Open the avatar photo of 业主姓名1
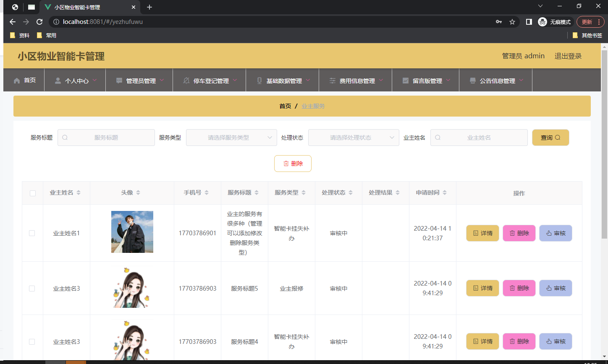This screenshot has width=608, height=364. (x=132, y=232)
